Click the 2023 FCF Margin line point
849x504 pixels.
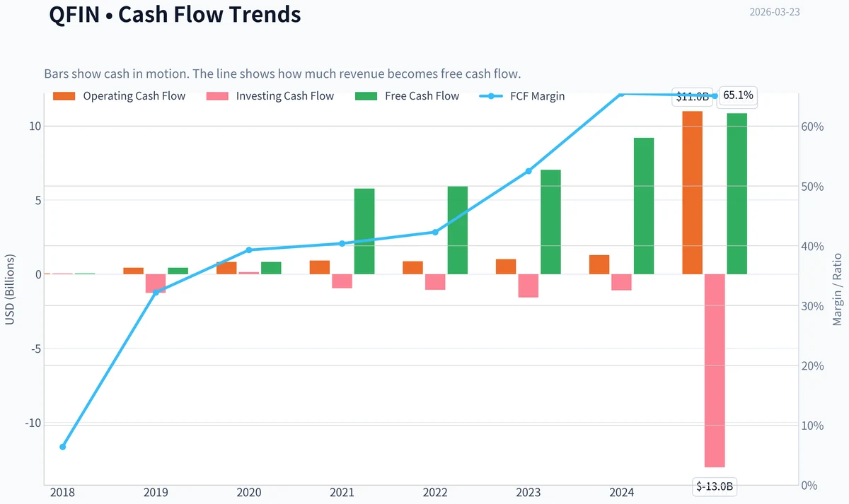click(x=529, y=171)
